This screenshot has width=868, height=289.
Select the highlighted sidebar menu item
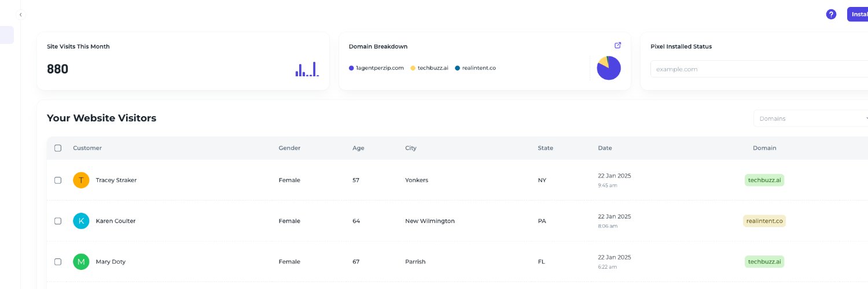(7, 35)
